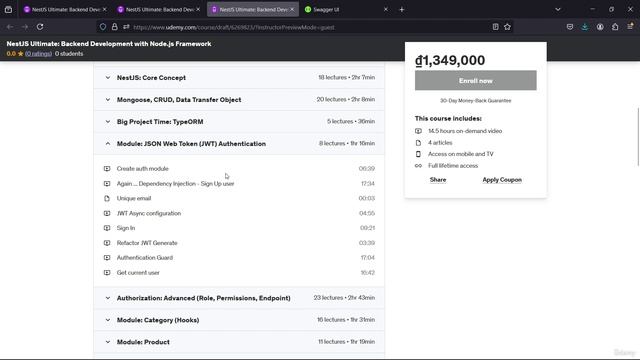This screenshot has width=640, height=360.
Task: Switch to the first NestJS Ultimate tab
Action: click(x=65, y=9)
